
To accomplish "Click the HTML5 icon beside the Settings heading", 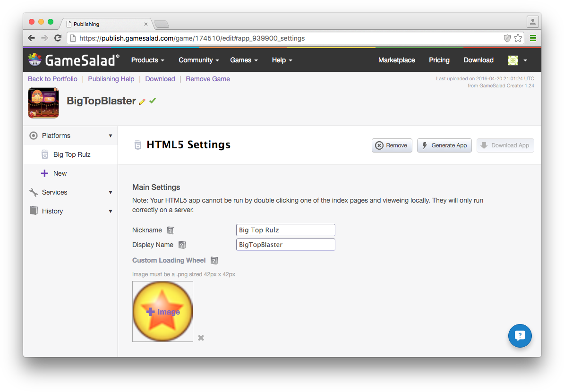I will pos(138,145).
